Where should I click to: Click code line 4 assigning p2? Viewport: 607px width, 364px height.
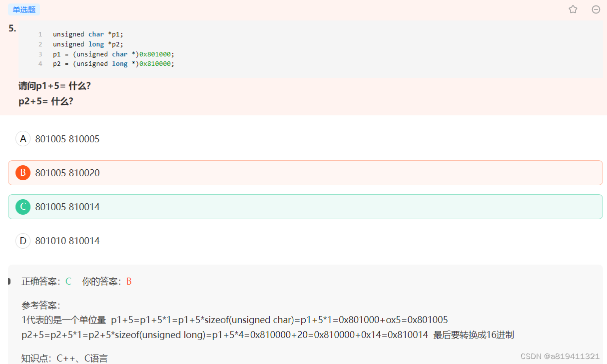tap(113, 64)
